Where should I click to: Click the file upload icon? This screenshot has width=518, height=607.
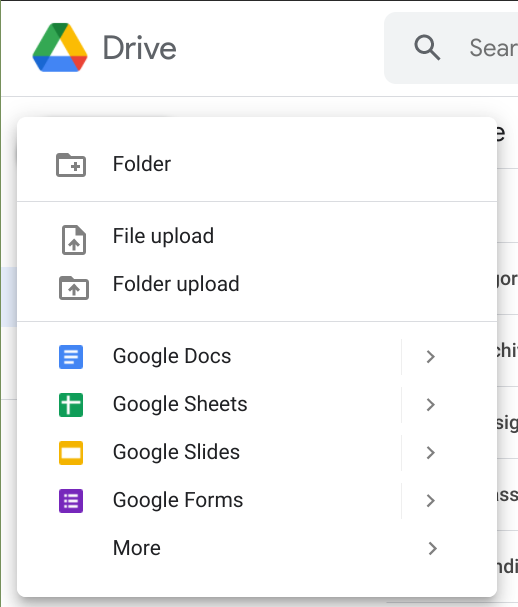tap(74, 240)
